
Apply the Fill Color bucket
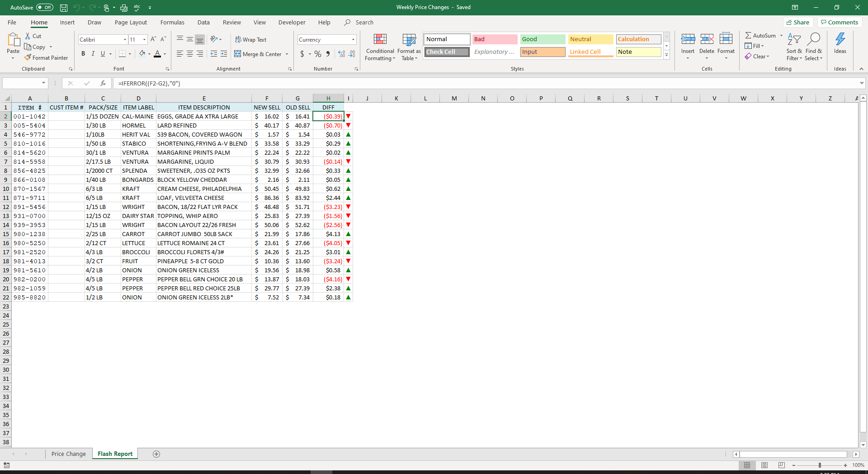click(x=142, y=54)
